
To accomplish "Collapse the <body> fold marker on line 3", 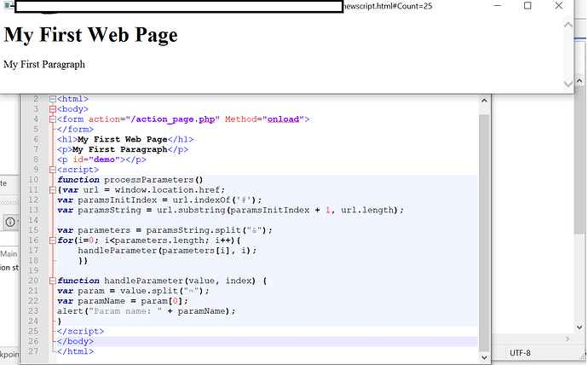I will [x=53, y=109].
